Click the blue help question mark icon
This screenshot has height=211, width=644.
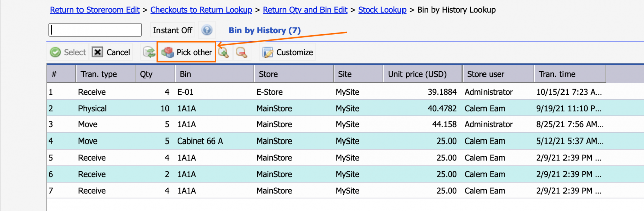point(207,30)
